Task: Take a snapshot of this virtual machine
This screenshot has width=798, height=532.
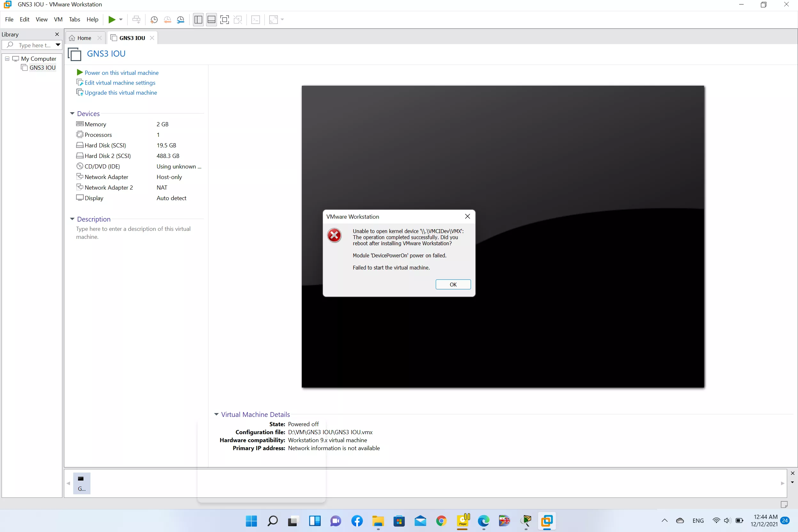Action: pos(154,19)
